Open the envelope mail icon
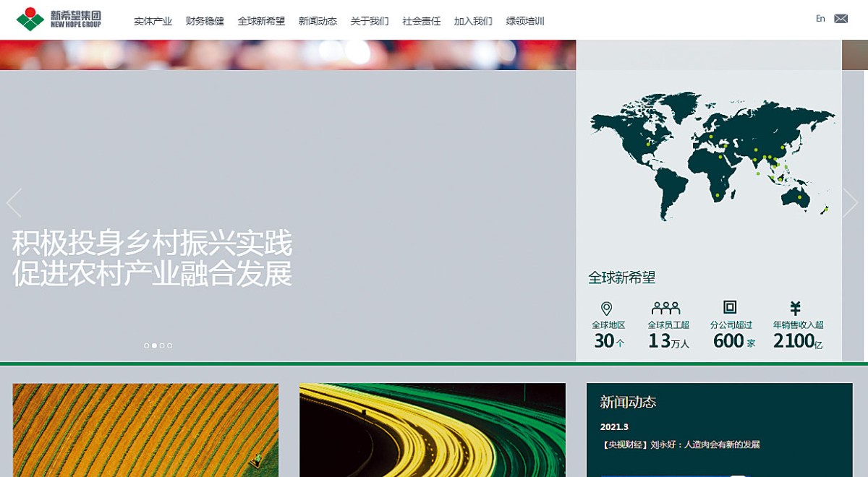Image resolution: width=868 pixels, height=477 pixels. pyautogui.click(x=841, y=19)
